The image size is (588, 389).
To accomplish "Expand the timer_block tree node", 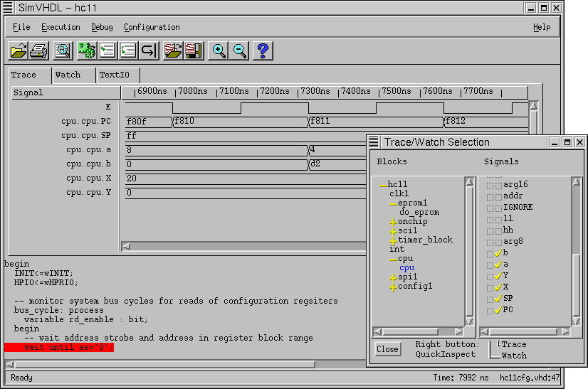I will (393, 240).
